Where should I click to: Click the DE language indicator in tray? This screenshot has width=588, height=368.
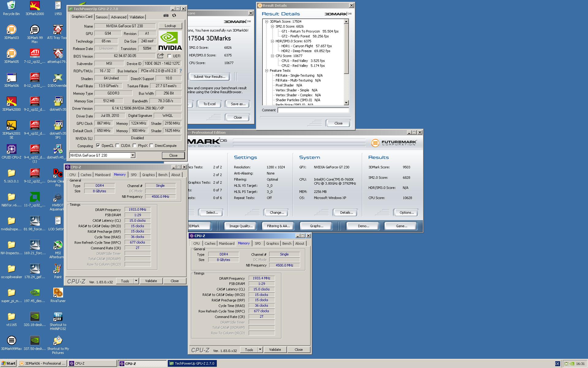557,364
